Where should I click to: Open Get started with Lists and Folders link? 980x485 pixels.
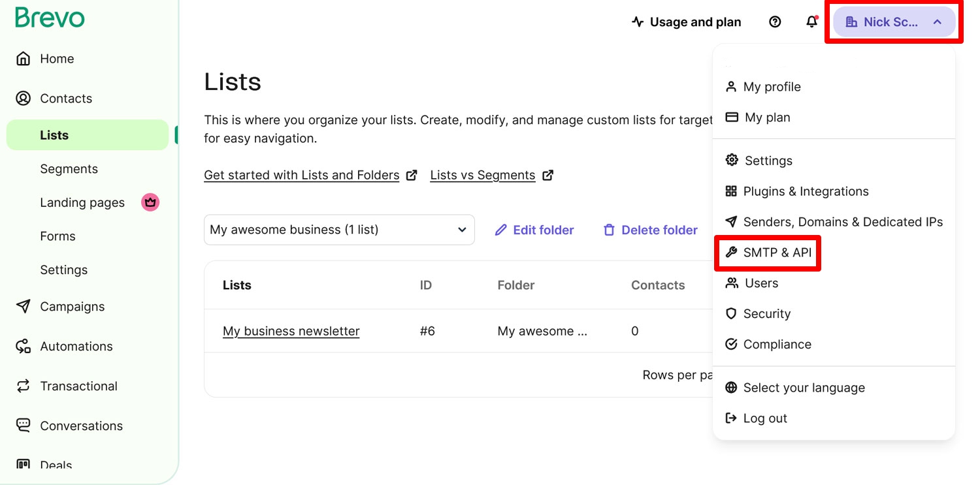coord(302,175)
